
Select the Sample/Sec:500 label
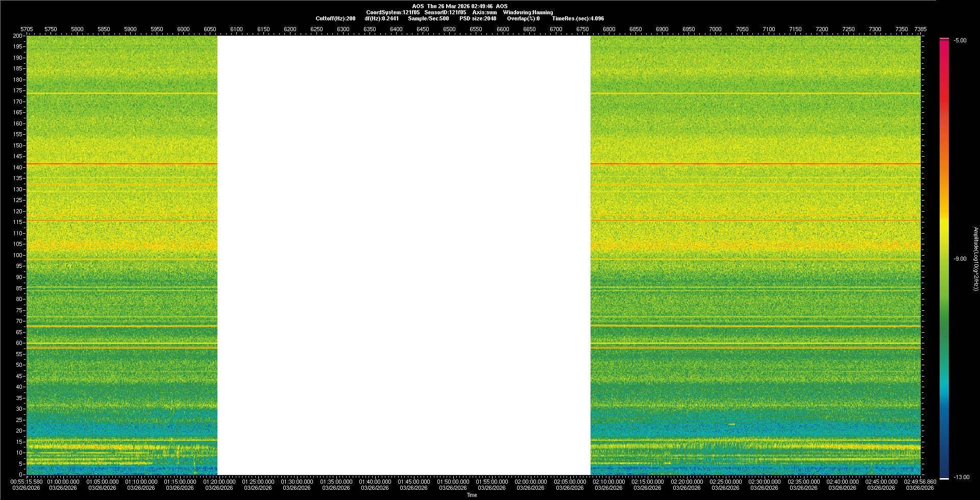pyautogui.click(x=428, y=18)
